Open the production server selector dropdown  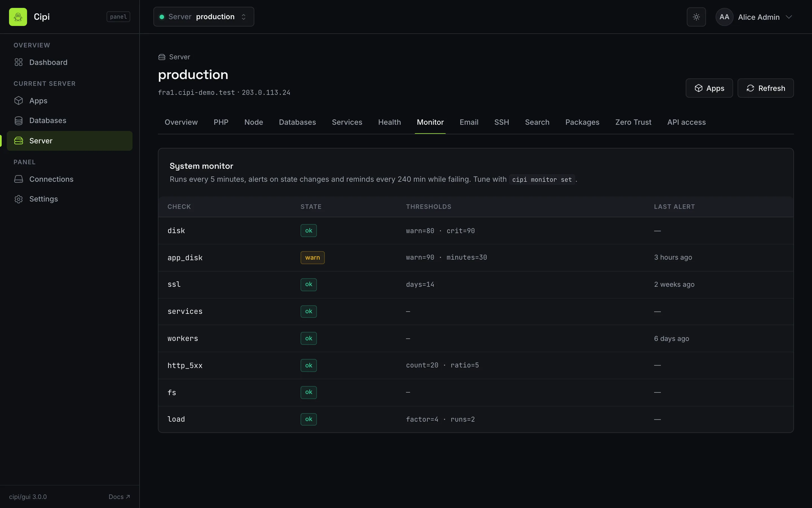204,17
